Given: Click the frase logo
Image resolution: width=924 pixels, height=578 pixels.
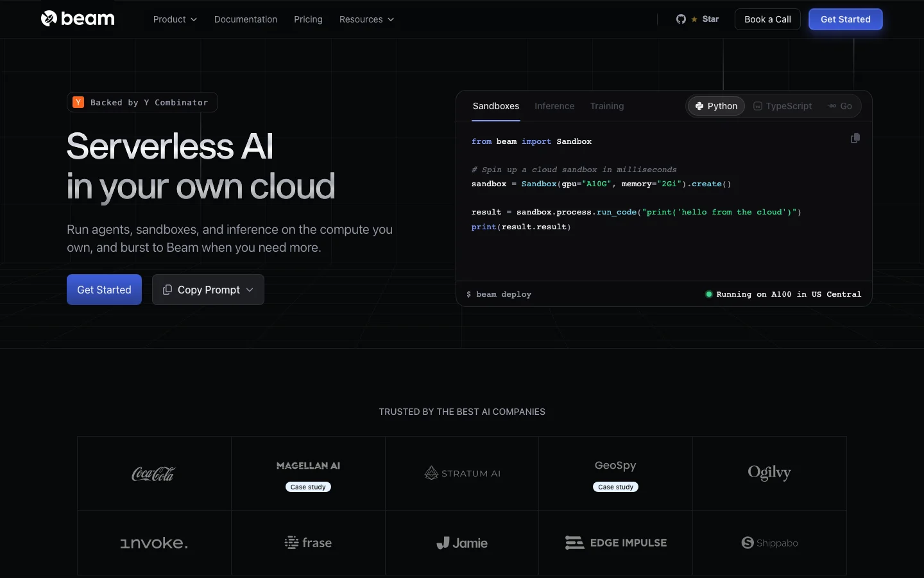Looking at the screenshot, I should [308, 543].
